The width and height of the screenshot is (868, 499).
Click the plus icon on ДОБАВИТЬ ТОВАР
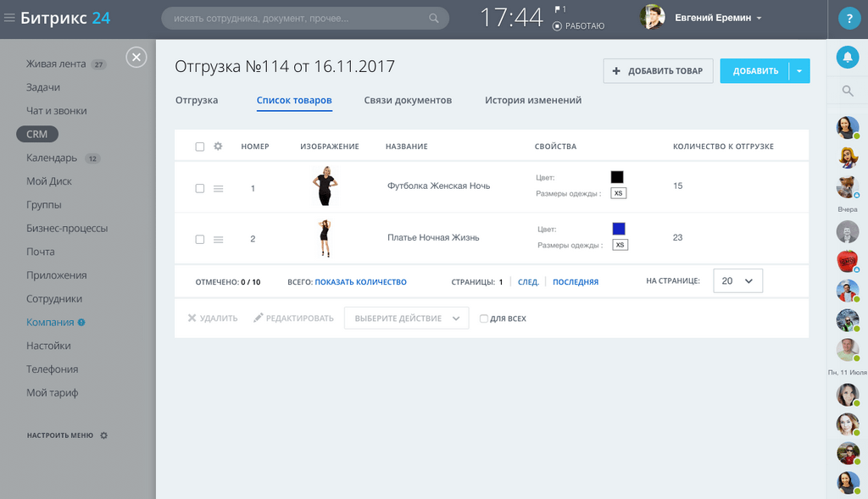616,71
